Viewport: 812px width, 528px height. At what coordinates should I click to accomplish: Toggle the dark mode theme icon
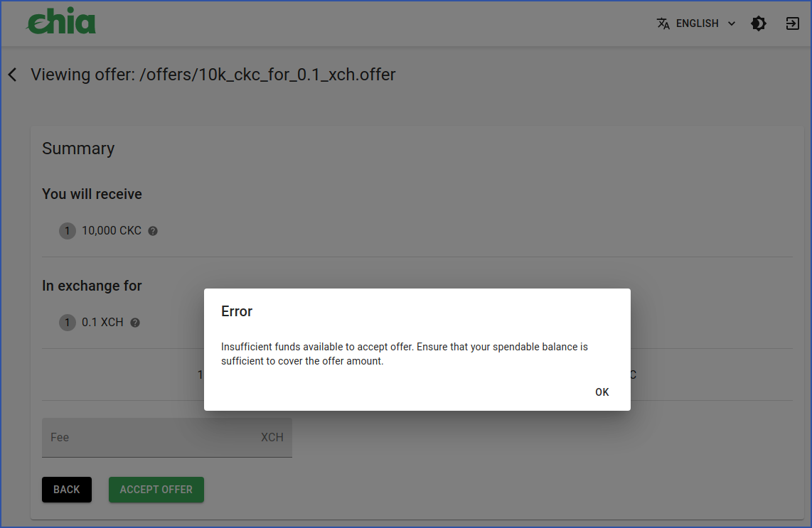click(x=759, y=23)
